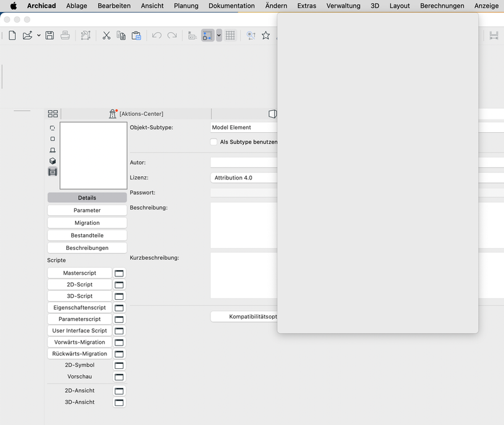Toggle the grid display icon
Image resolution: width=504 pixels, height=425 pixels.
click(x=230, y=35)
